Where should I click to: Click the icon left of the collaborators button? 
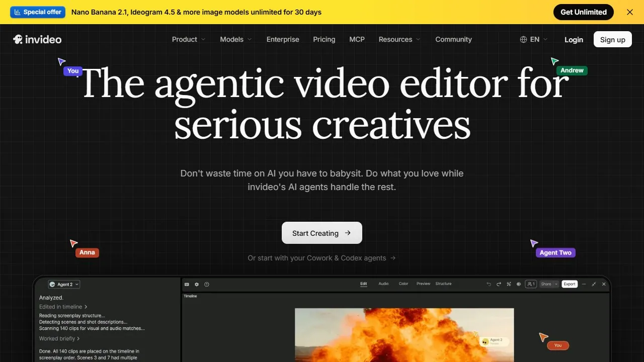tap(519, 284)
